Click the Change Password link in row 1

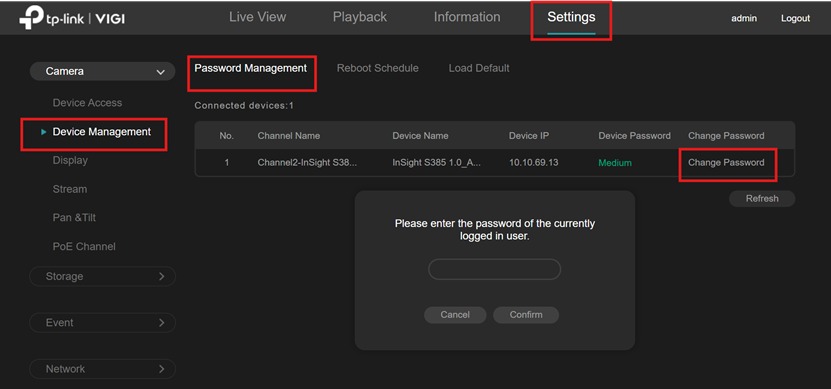(x=726, y=163)
